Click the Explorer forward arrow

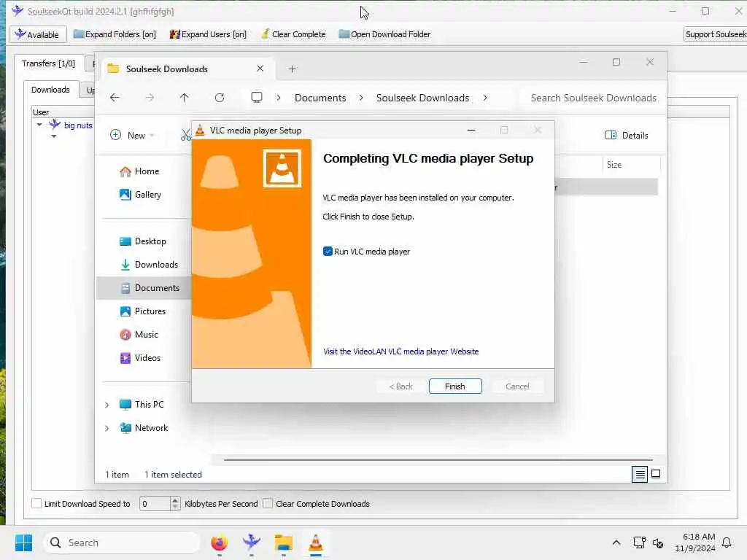(x=150, y=98)
